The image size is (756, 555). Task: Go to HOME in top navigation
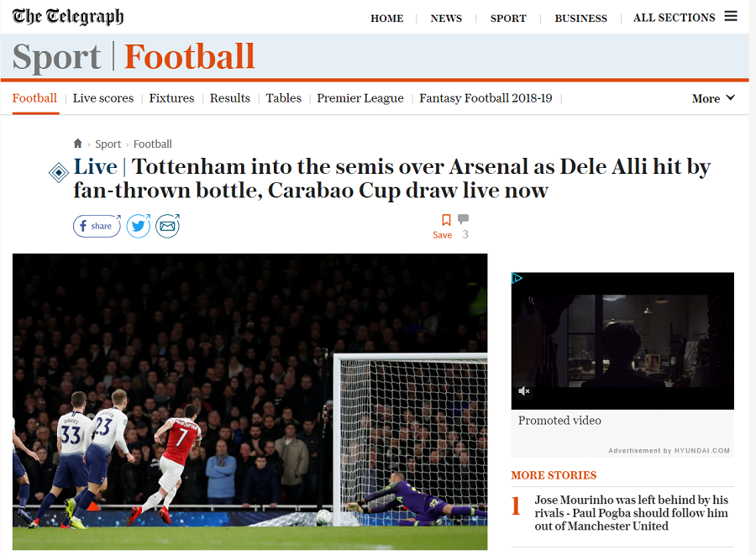coord(386,18)
